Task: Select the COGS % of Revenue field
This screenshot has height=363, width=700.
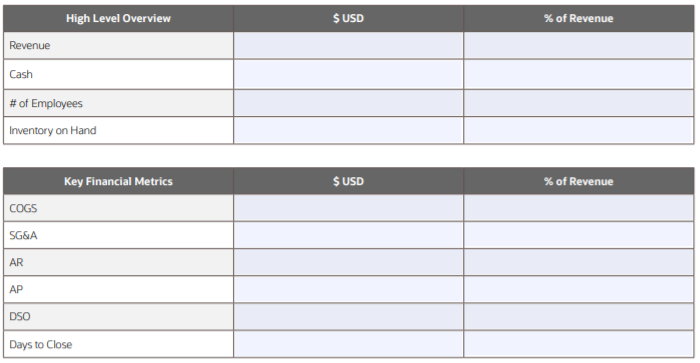Action: (x=579, y=208)
